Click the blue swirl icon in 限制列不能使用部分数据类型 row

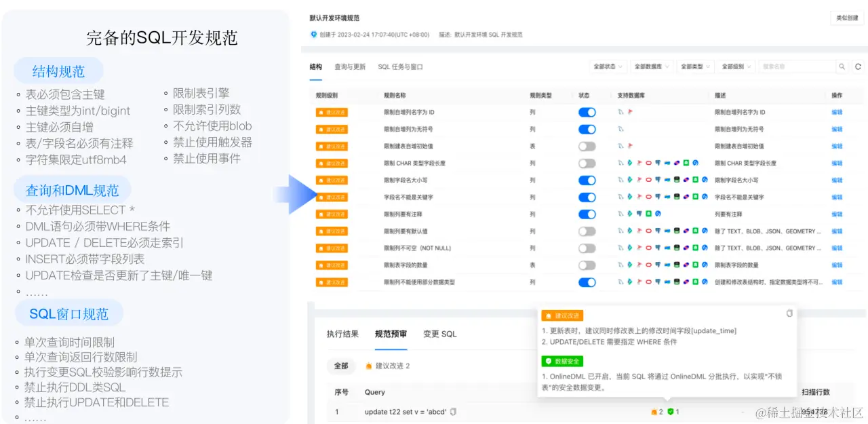tap(705, 282)
